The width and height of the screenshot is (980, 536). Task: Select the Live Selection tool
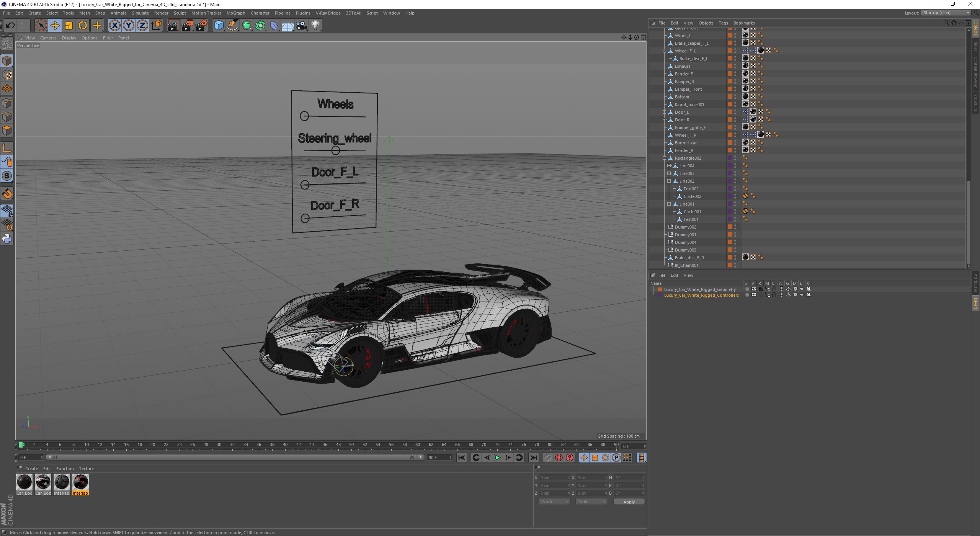[41, 26]
